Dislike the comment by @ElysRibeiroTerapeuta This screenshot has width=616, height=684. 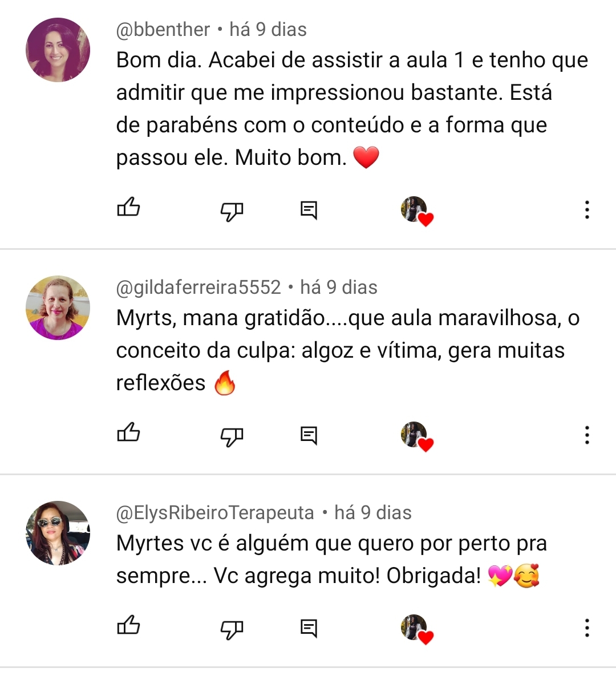(x=232, y=629)
